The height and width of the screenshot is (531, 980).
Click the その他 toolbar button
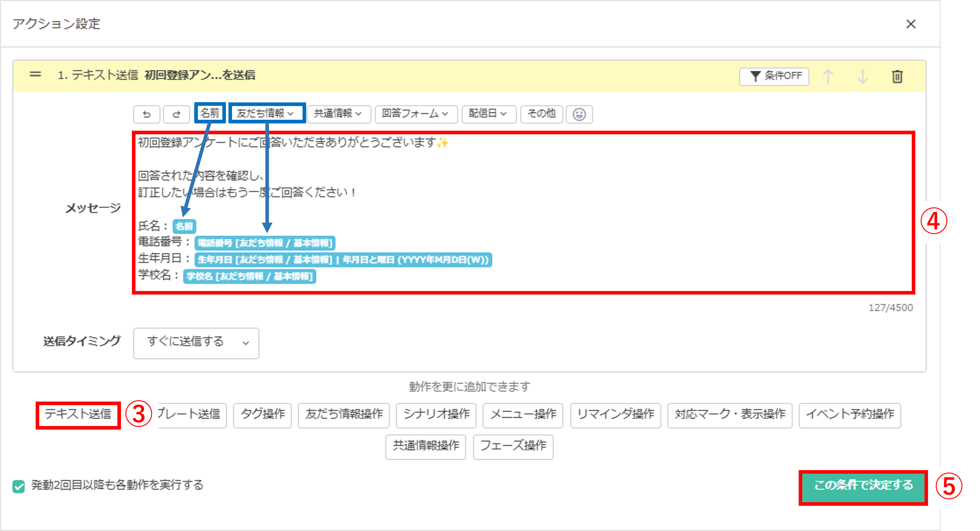tap(541, 113)
